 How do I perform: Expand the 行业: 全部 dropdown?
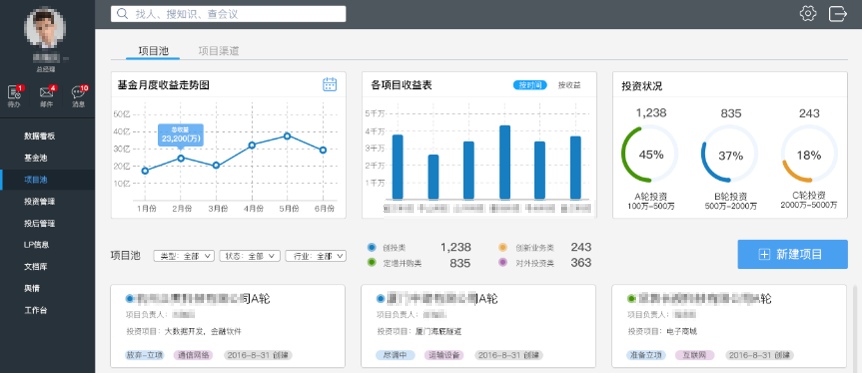[316, 256]
